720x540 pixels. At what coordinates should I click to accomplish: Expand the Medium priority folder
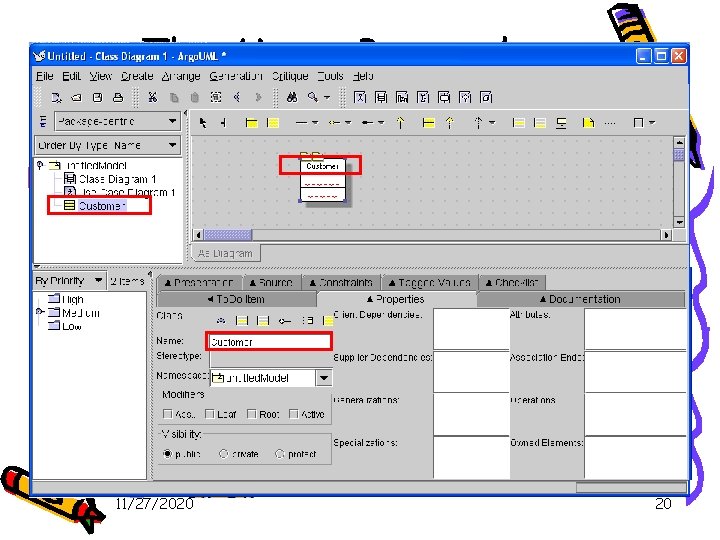click(x=40, y=312)
